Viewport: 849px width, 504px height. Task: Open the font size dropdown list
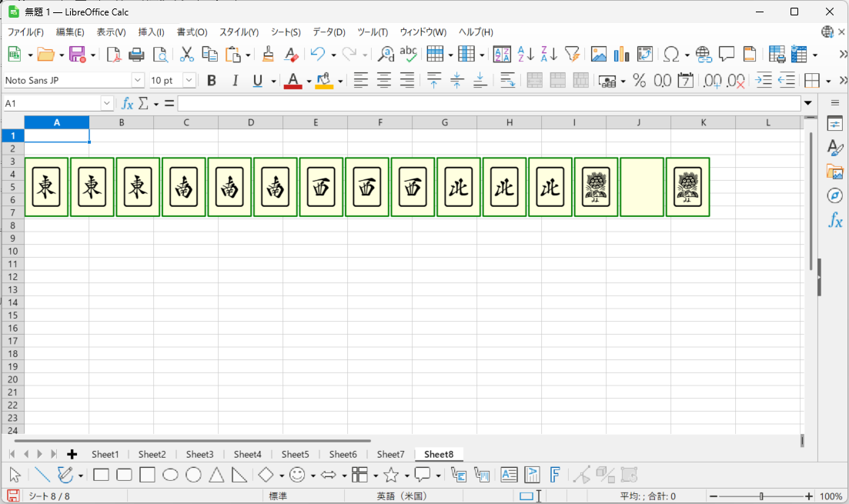click(189, 80)
